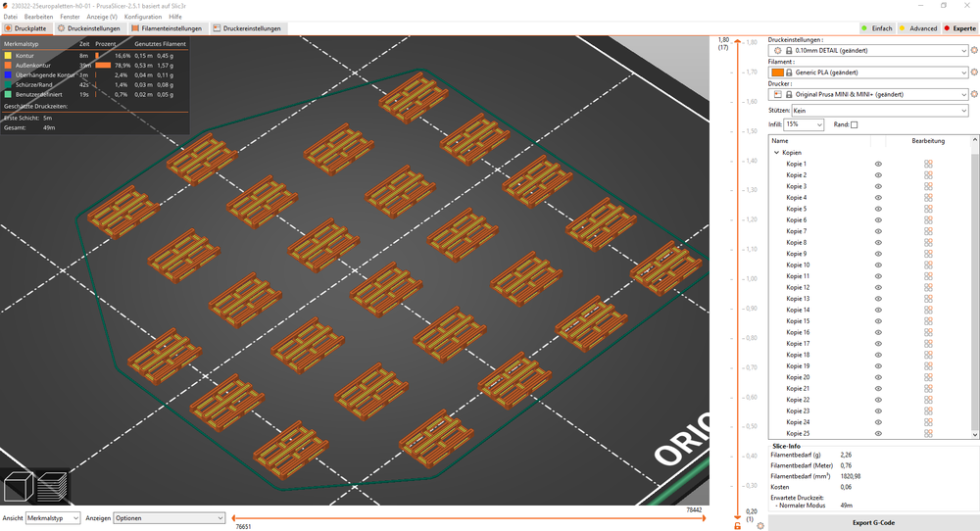980x531 pixels.
Task: Select the Einfach mode button
Action: (876, 28)
